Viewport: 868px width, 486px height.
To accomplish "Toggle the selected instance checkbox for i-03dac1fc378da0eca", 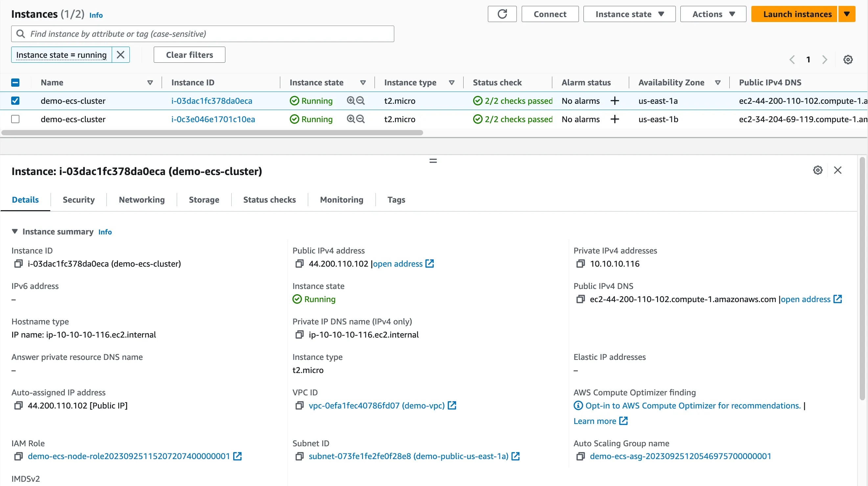I will (15, 100).
